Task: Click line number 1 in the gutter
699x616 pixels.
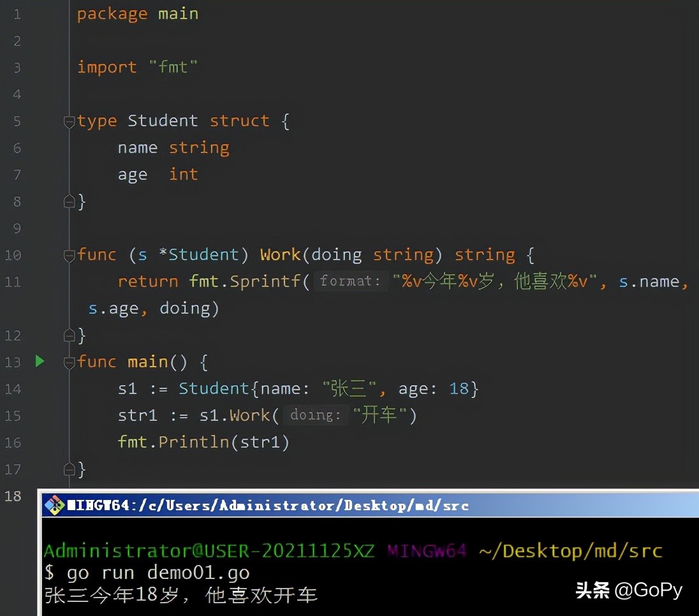Action: pyautogui.click(x=17, y=14)
